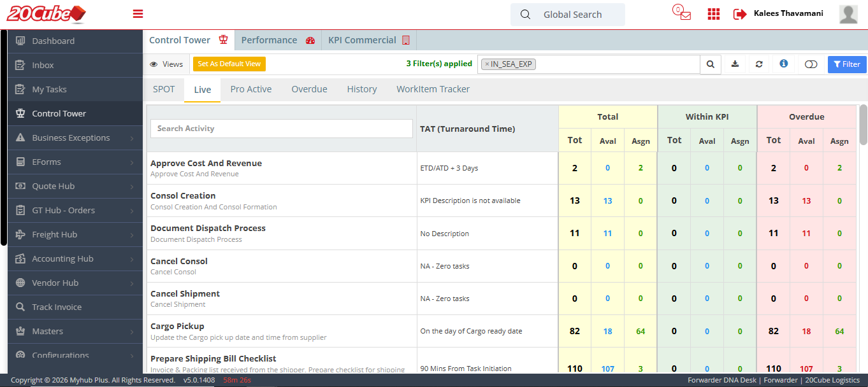This screenshot has height=387, width=868.
Task: Select the Overdue tab
Action: pos(309,89)
